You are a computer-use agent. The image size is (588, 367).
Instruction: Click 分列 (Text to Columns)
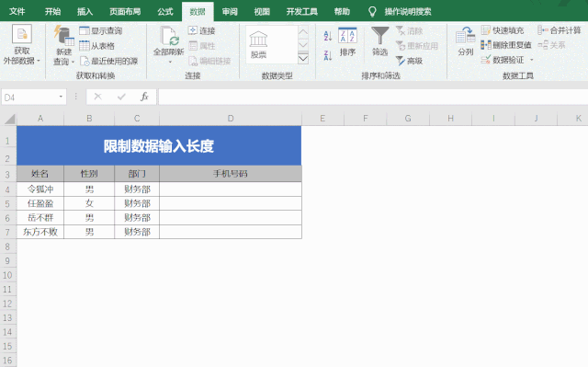click(x=466, y=41)
